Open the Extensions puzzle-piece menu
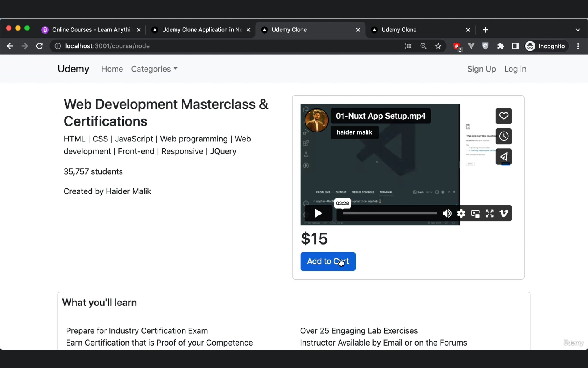This screenshot has height=368, width=588. [x=501, y=46]
